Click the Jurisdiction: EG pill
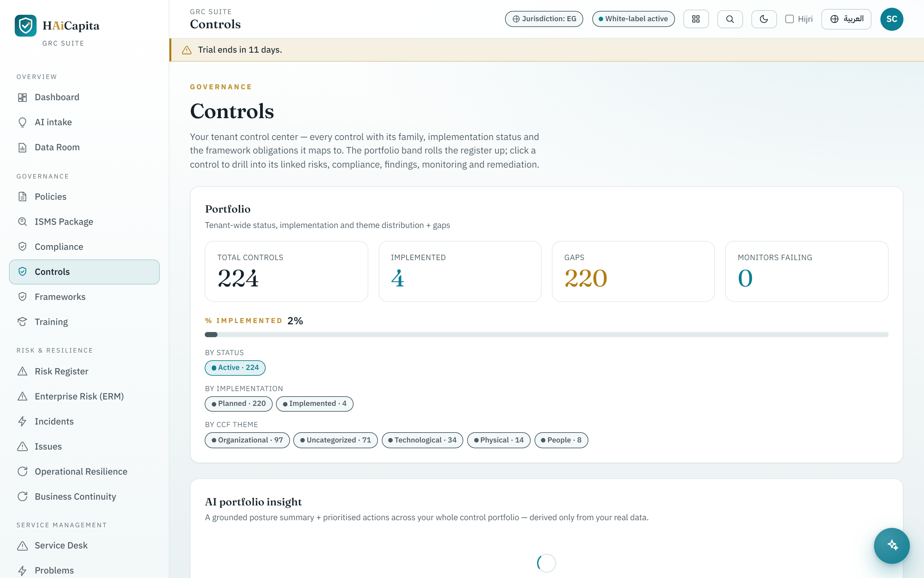This screenshot has height=578, width=924. click(x=544, y=19)
